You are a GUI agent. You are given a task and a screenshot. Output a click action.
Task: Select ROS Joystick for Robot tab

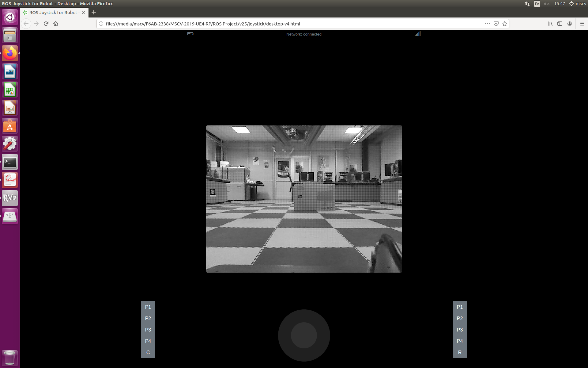pos(53,13)
